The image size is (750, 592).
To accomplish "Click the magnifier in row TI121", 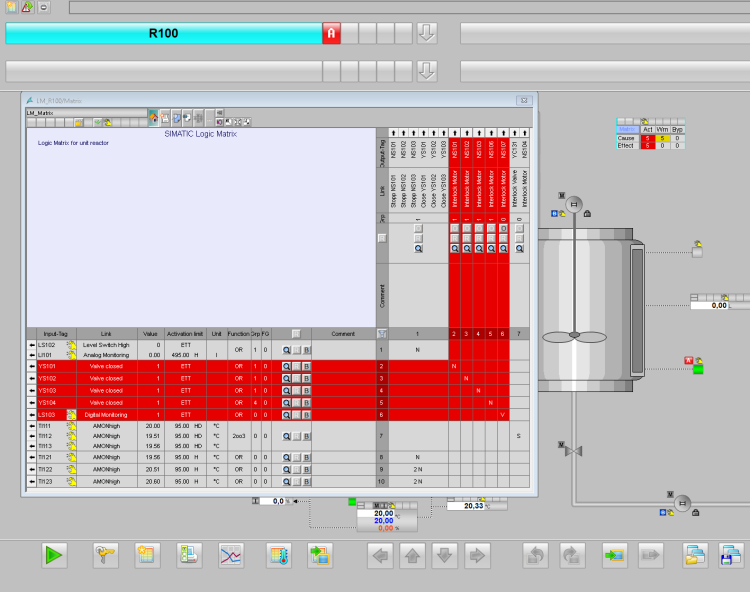I will click(x=286, y=457).
